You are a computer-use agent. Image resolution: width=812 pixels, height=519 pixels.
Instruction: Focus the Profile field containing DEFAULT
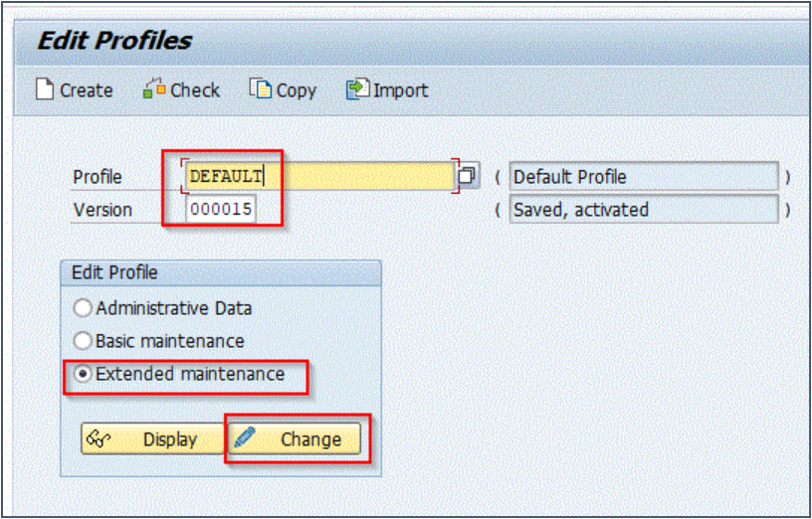320,176
